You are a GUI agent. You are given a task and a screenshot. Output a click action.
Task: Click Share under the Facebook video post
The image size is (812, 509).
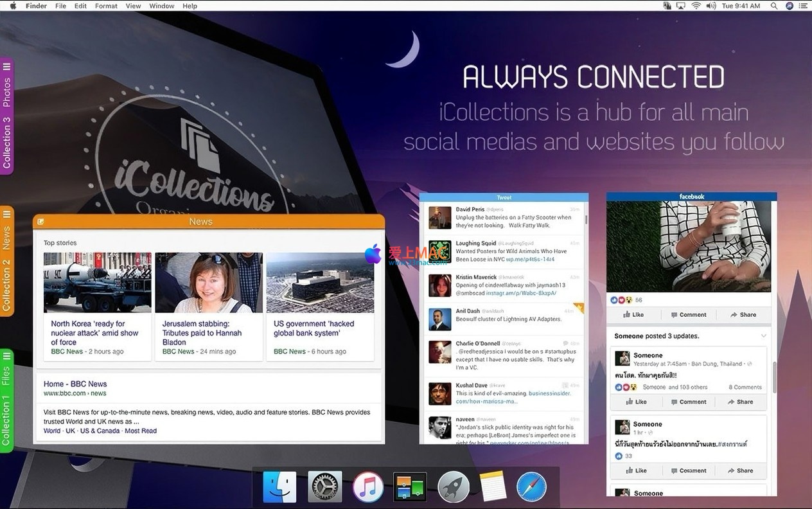pyautogui.click(x=743, y=315)
